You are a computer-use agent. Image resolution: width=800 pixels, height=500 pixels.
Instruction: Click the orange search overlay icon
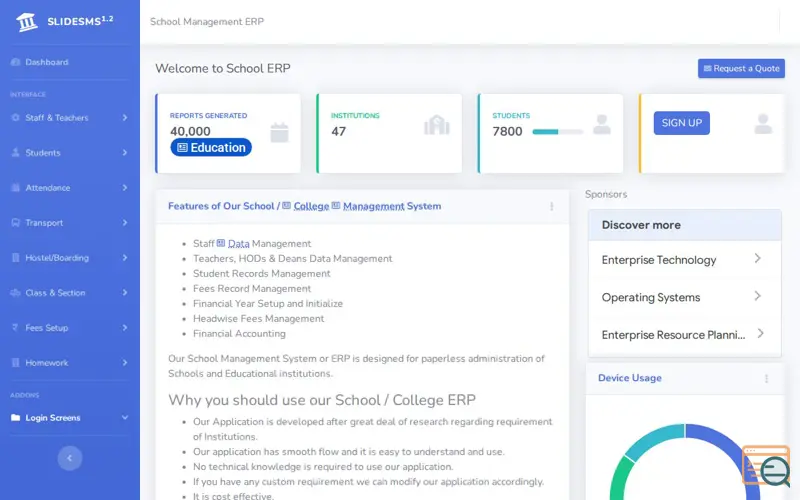766,465
